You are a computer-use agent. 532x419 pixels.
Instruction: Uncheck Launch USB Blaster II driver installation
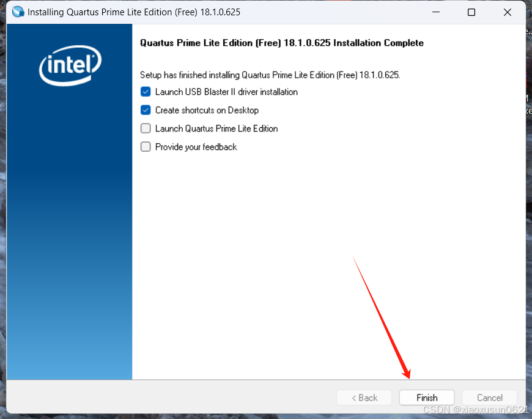tap(146, 92)
